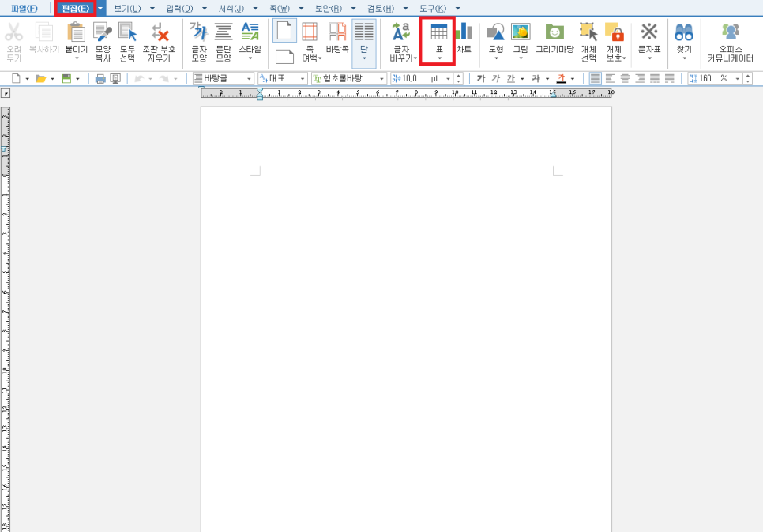Open the 보안(R) menu
The image size is (763, 532).
329,8
